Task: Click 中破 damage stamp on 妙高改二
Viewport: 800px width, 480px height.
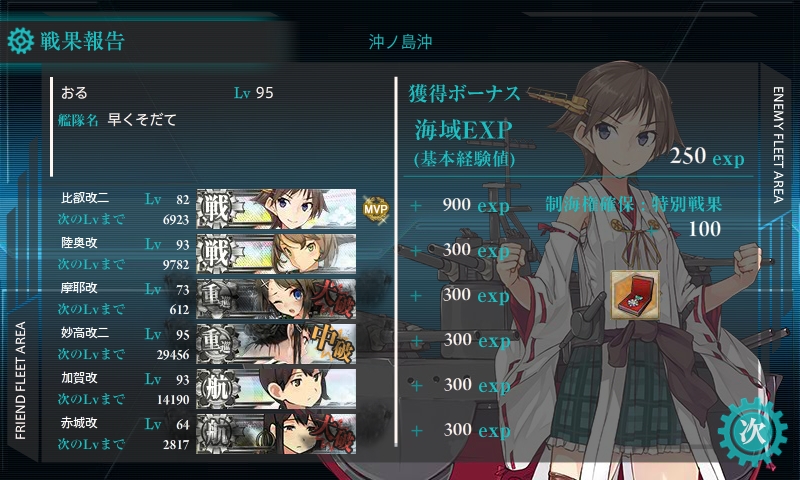Action: click(x=333, y=344)
